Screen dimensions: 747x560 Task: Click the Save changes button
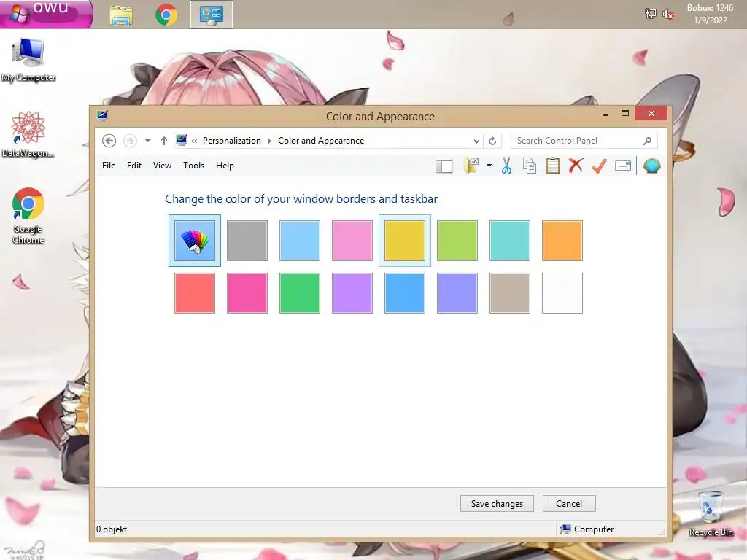pyautogui.click(x=497, y=504)
